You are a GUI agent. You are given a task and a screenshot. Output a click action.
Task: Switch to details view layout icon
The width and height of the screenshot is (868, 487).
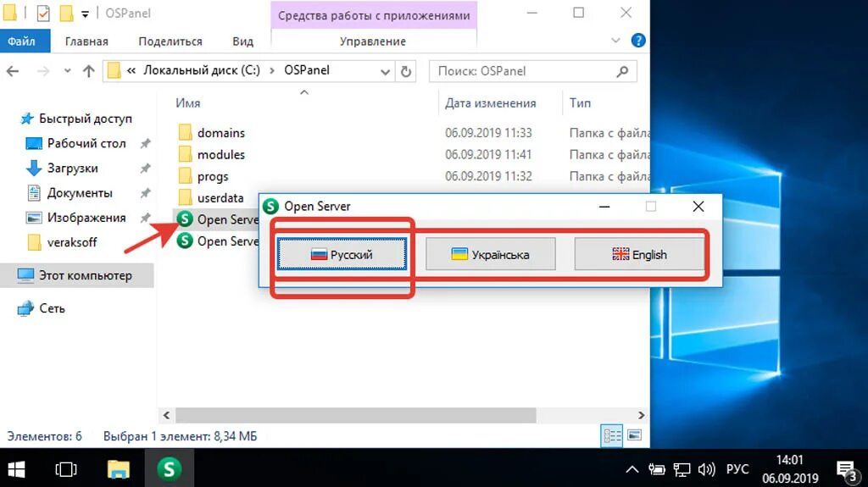click(612, 435)
